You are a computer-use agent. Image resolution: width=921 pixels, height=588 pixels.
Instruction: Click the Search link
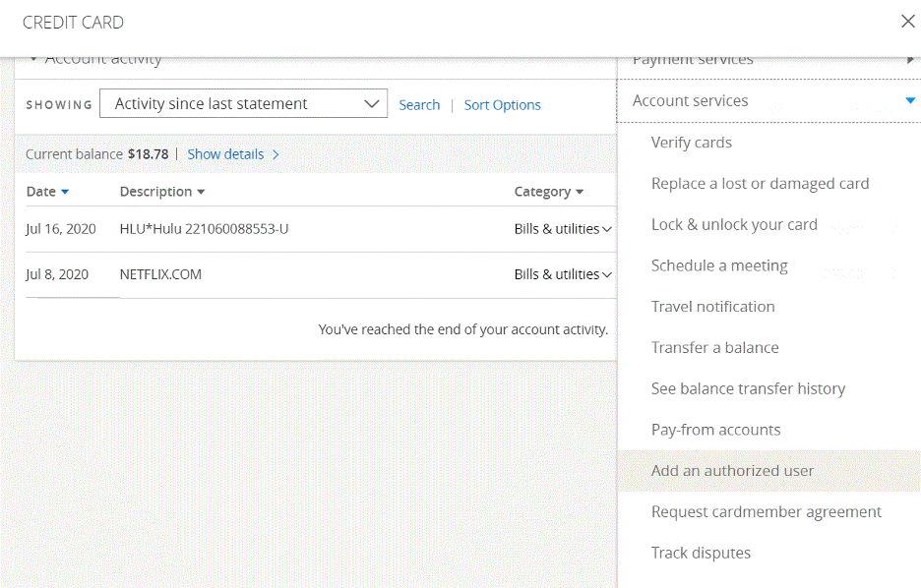tap(419, 105)
